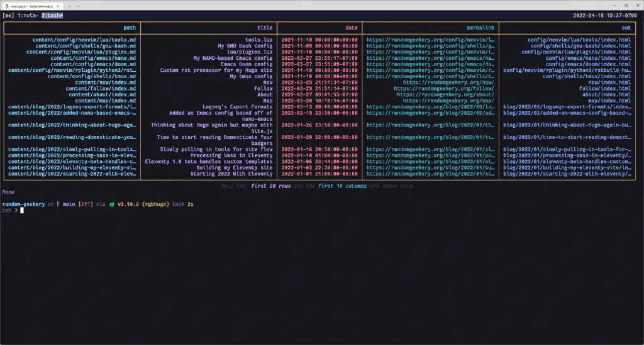Screen dimensions: 644x345
Task: Click title My GNU Bash Config
Action: [x=245, y=46]
